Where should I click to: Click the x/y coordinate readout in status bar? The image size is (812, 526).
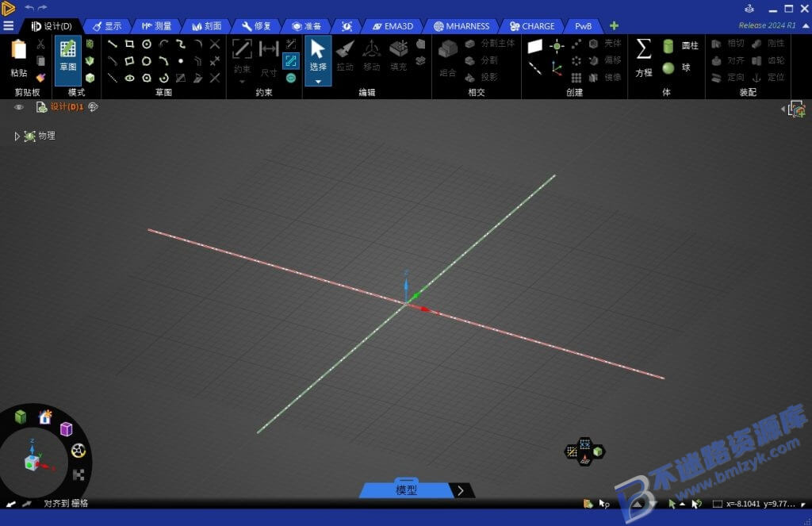coord(760,504)
